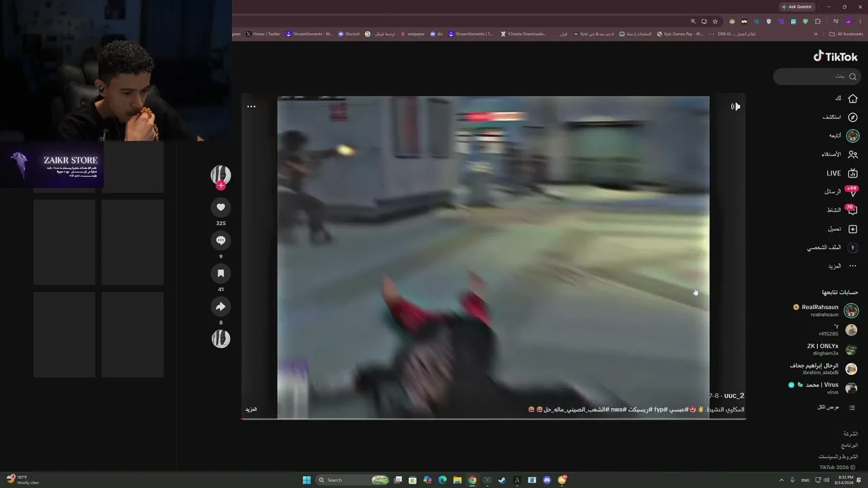Like the TikTok video with the heart icon
The image size is (868, 488).
point(220,207)
